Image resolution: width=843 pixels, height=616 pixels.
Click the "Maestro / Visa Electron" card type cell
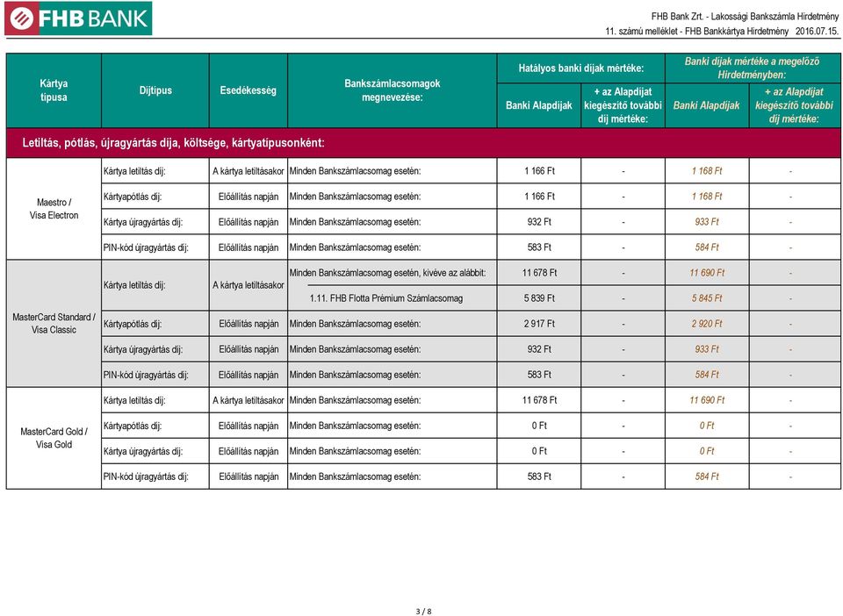click(54, 209)
